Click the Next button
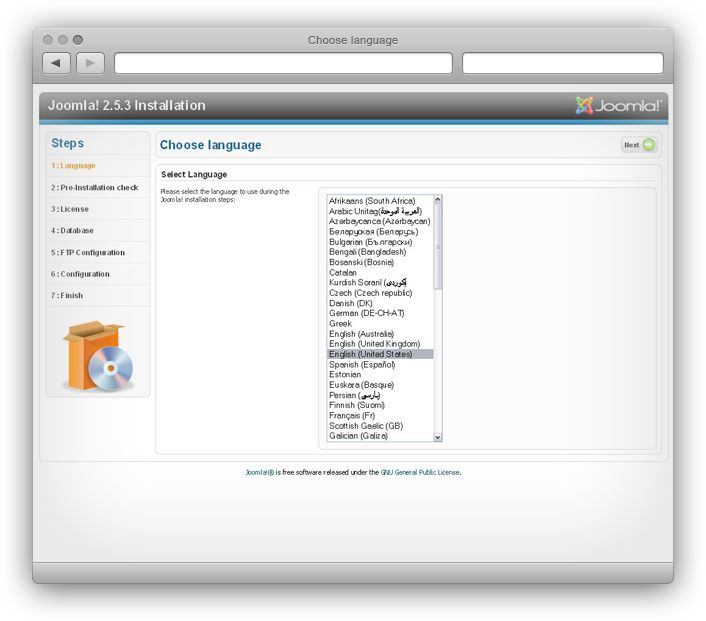 (639, 145)
